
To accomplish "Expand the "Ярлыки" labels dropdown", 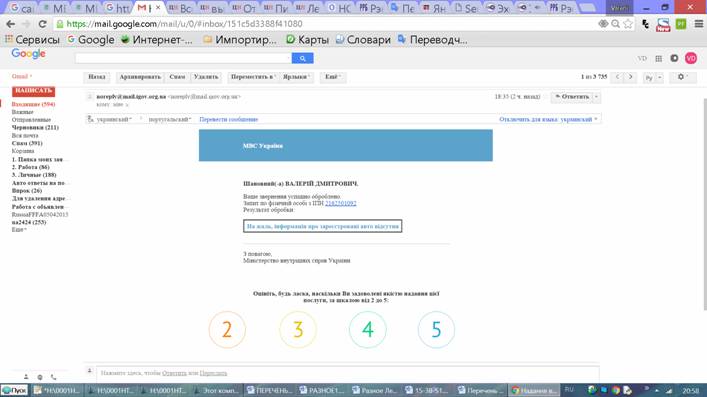I will (296, 77).
